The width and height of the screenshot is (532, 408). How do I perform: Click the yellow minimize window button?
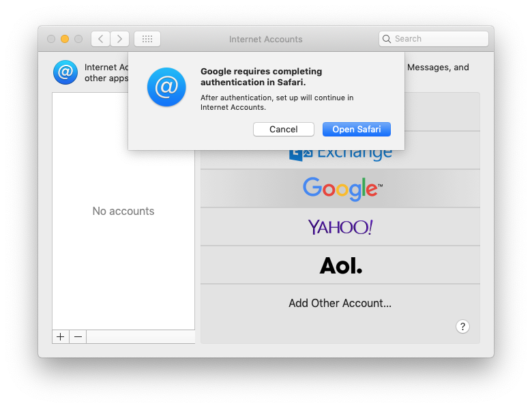click(x=65, y=39)
